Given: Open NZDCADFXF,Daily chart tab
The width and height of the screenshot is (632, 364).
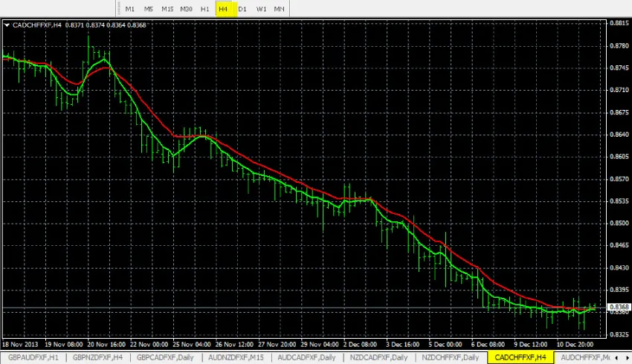Looking at the screenshot, I should point(379,357).
